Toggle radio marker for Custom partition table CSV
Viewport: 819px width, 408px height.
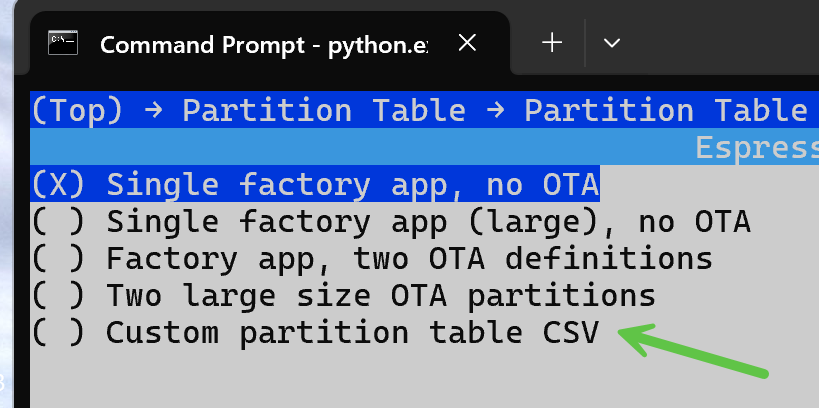coord(57,333)
